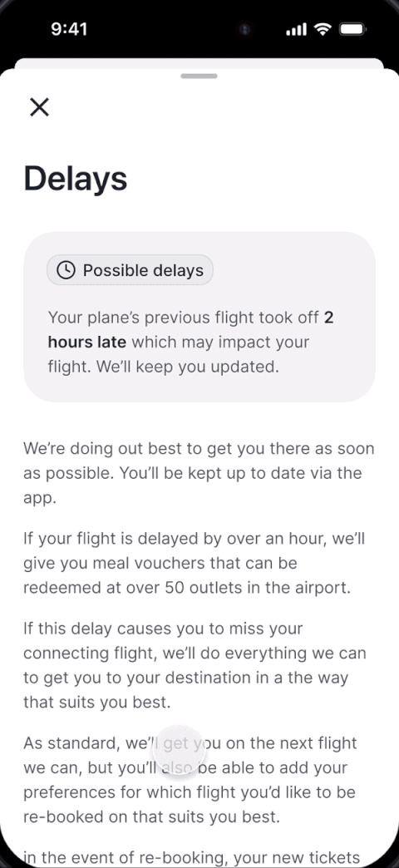Tap the cut-off "in the event of re-booking" line
Image resolution: width=399 pixels, height=868 pixels.
click(191, 858)
